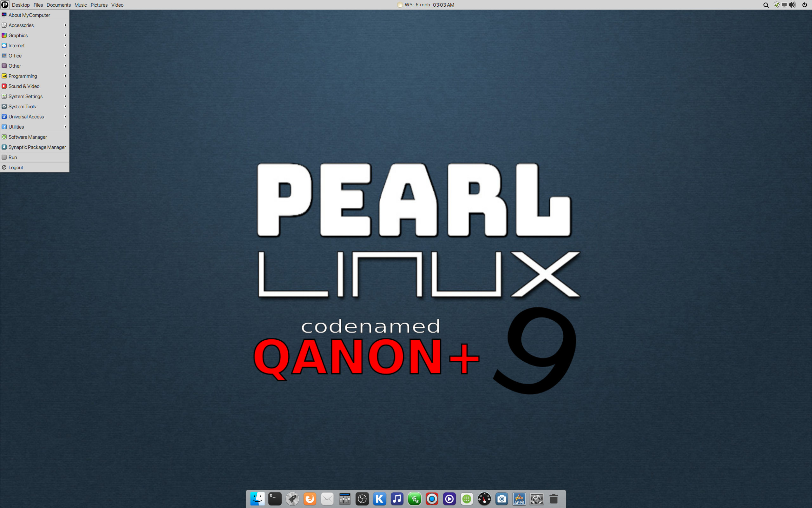Screen dimensions: 812x508
Task: Launch the camera screenshot tool in dock
Action: tap(501, 499)
